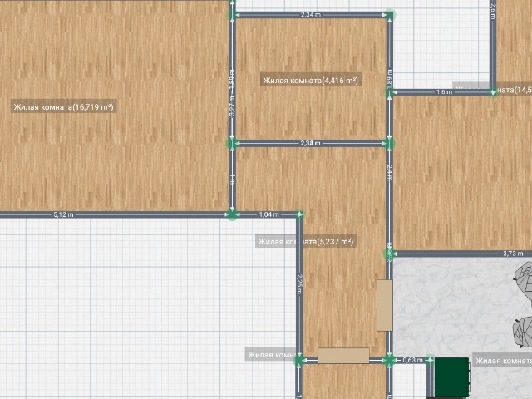Select the upper gray chair object
The width and height of the screenshot is (532, 399).
[x=524, y=277]
